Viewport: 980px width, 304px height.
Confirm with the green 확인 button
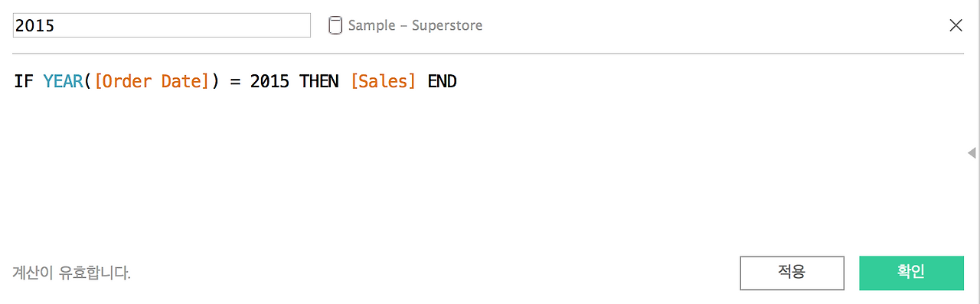click(911, 273)
